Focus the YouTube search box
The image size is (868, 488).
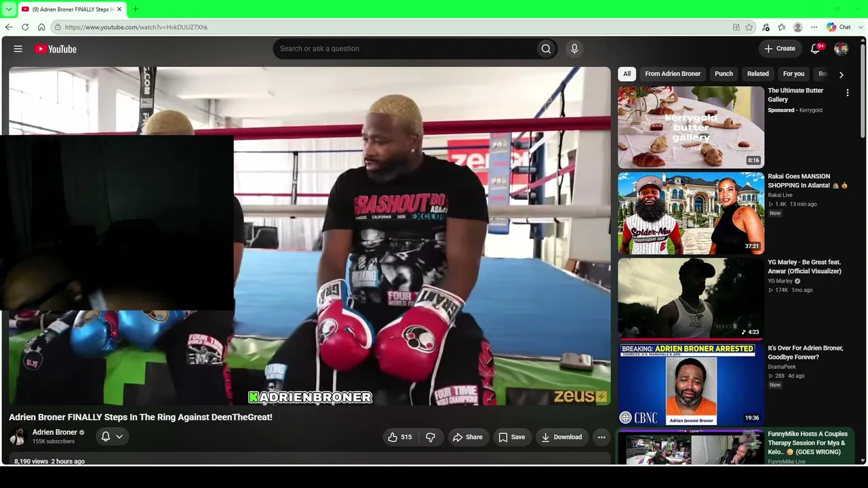point(403,49)
